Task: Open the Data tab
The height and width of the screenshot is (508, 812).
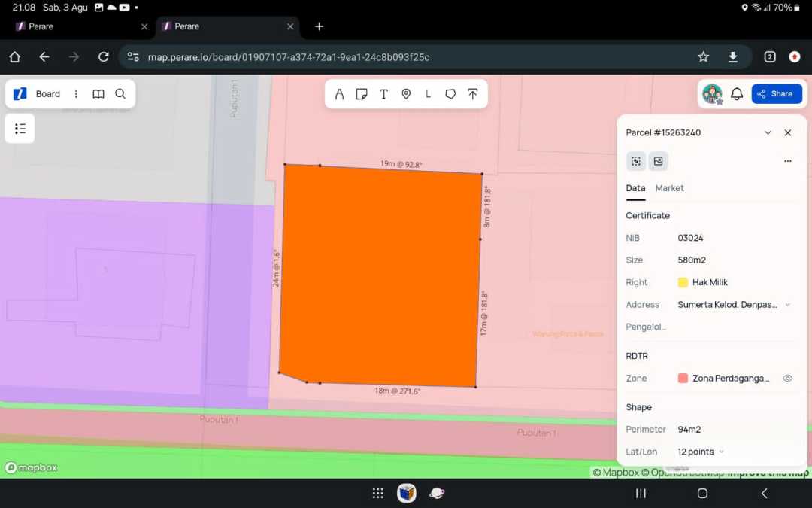Action: pyautogui.click(x=635, y=188)
